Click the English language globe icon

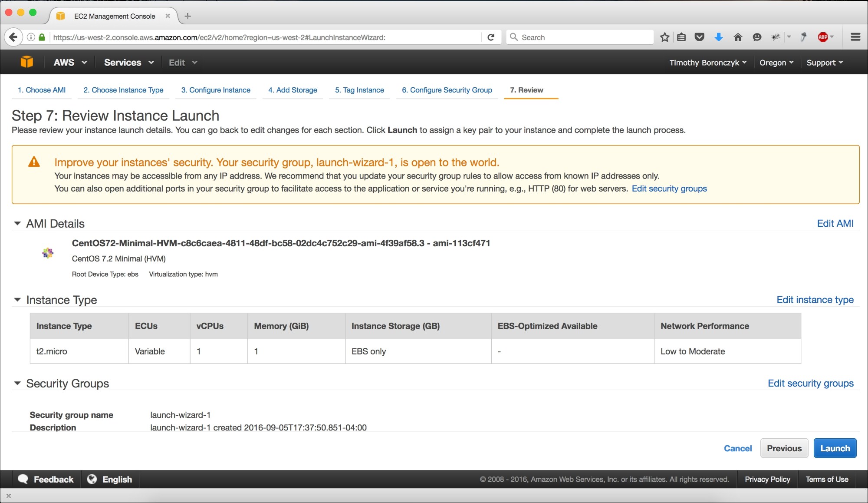coord(92,479)
